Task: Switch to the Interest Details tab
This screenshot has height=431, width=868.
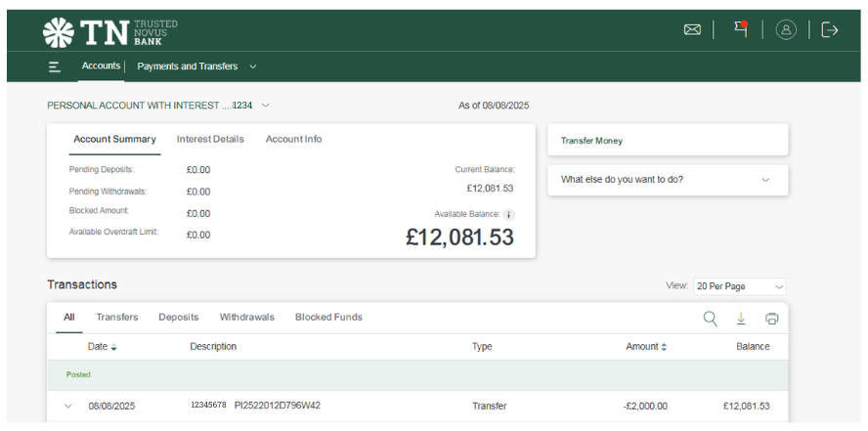Action: (210, 140)
